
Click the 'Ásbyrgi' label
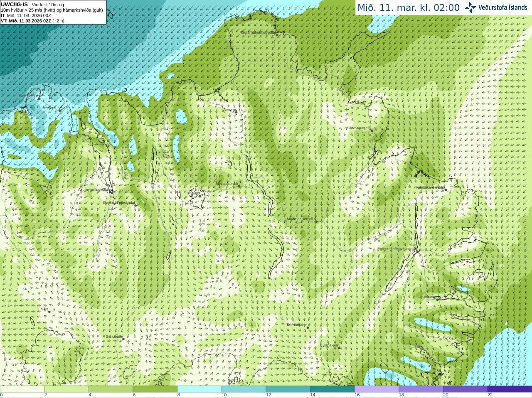pos(229,110)
